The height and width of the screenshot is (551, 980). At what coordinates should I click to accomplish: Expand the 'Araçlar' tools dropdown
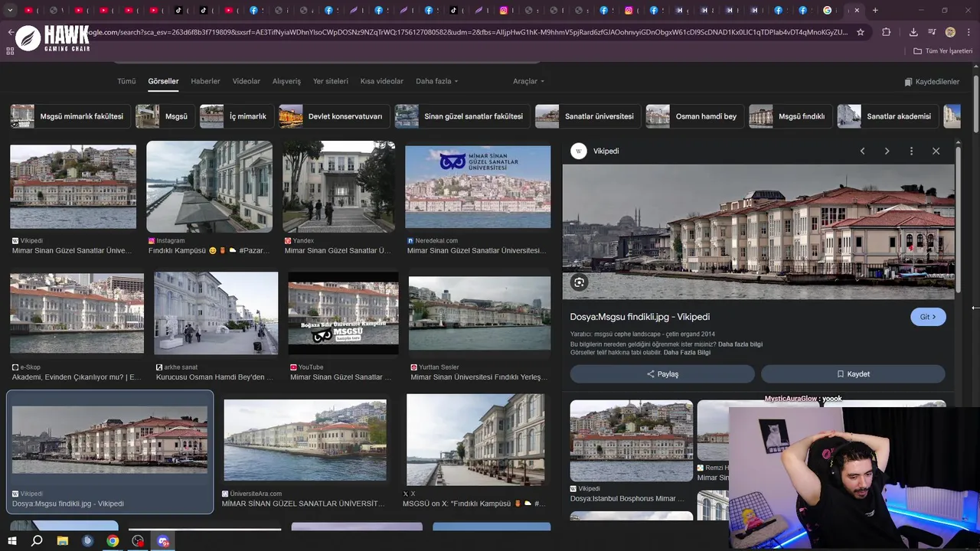[x=528, y=81]
